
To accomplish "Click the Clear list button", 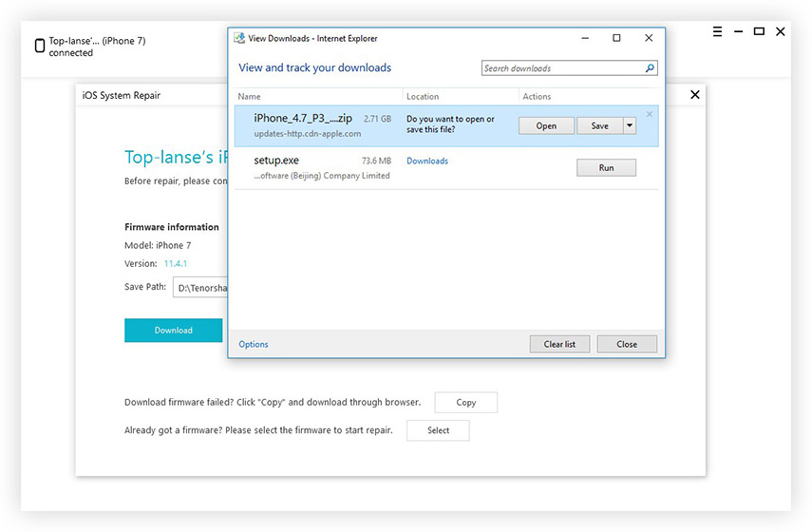I will pyautogui.click(x=559, y=344).
